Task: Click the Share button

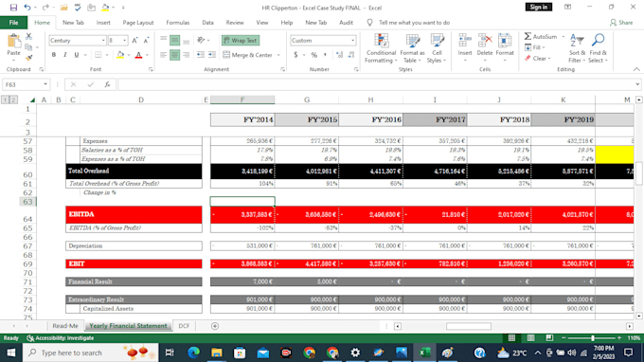Action: tap(621, 23)
